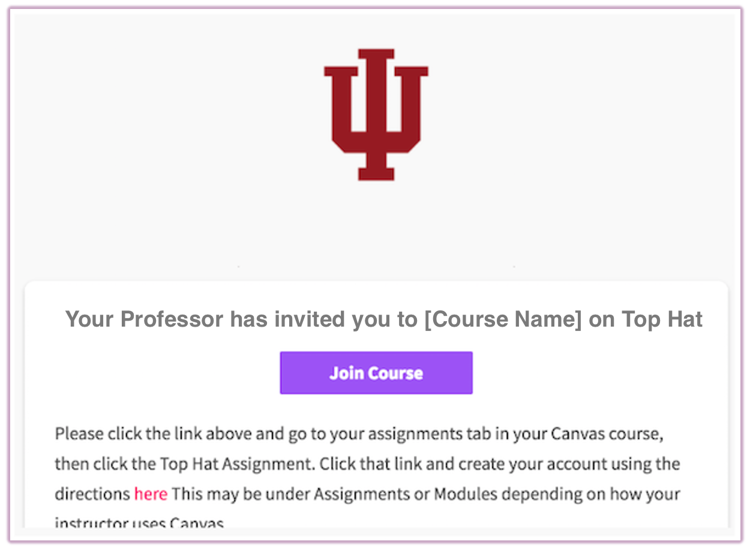The image size is (756, 556).
Task: Click "Assignments or Modules" in the paragraph
Action: tap(395, 494)
